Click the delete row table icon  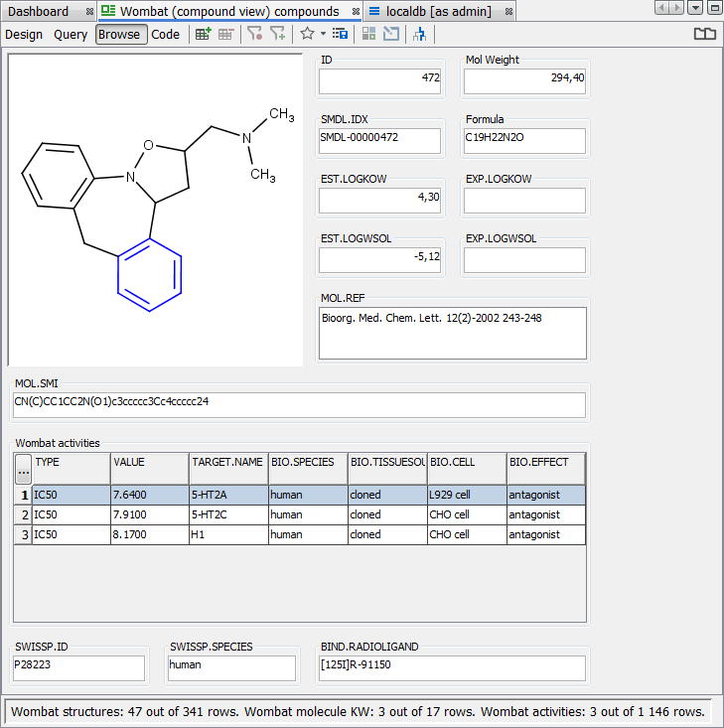pos(226,34)
